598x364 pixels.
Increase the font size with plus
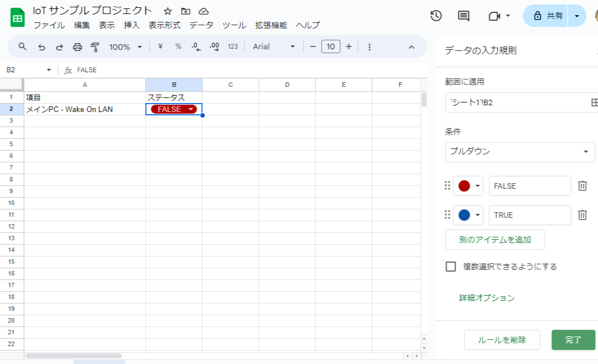(x=349, y=46)
